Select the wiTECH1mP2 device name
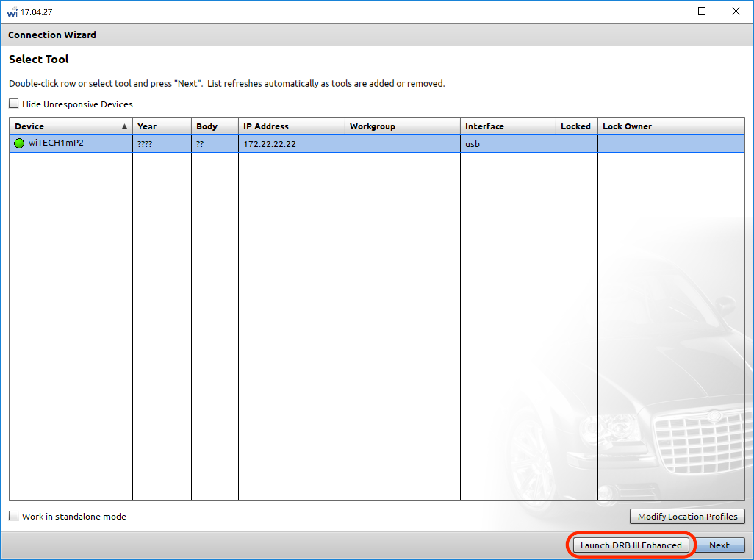This screenshot has width=754, height=560. (56, 143)
